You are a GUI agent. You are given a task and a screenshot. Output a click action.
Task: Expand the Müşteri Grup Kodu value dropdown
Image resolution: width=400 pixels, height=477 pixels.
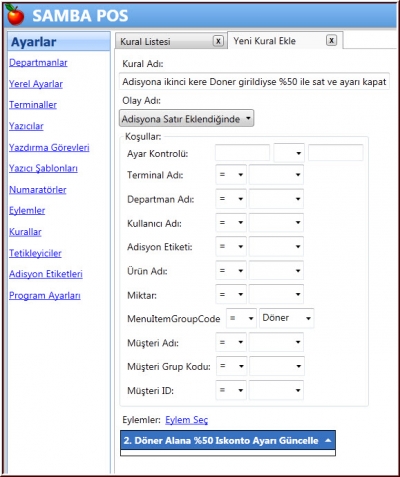(277, 366)
